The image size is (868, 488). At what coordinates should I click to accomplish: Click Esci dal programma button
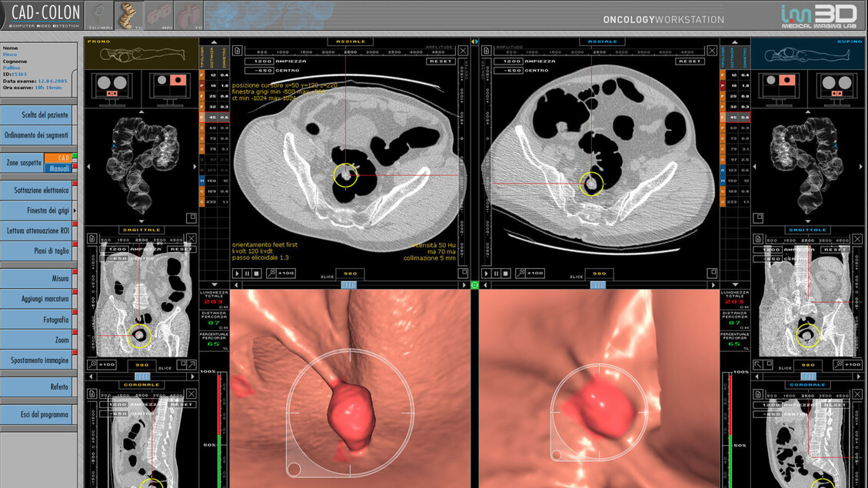pyautogui.click(x=38, y=414)
